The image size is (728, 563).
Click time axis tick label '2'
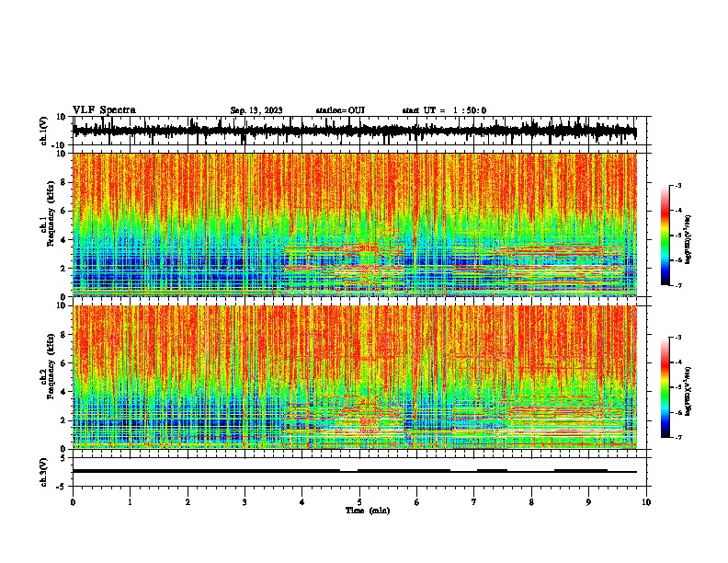(x=188, y=502)
